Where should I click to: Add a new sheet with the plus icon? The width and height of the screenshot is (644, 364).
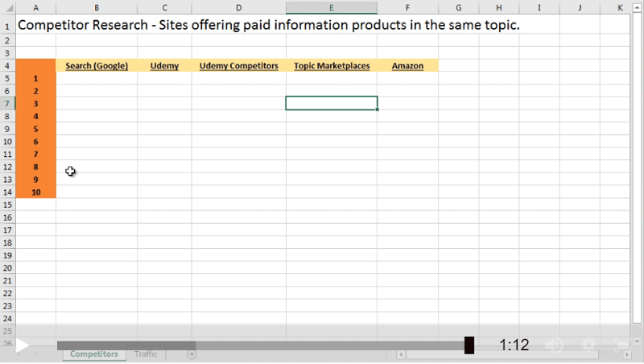pyautogui.click(x=192, y=354)
